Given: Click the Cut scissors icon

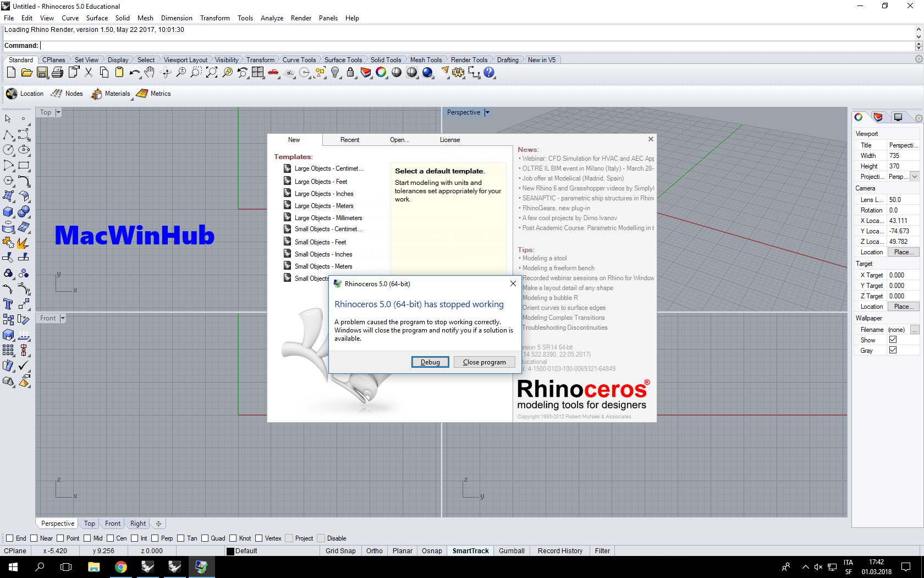Looking at the screenshot, I should pos(89,72).
